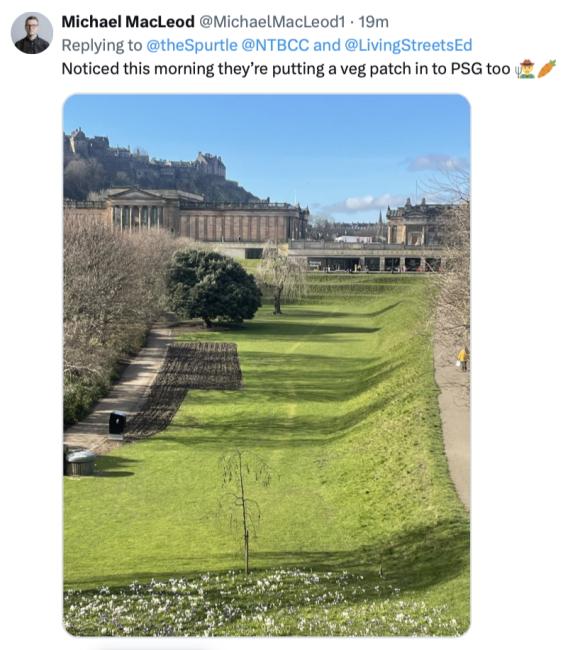
Task: Click the display name Michael MacLeod
Action: 128,22
